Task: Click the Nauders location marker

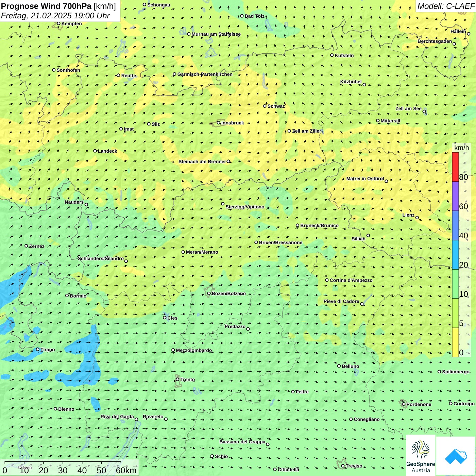Action: (x=86, y=205)
